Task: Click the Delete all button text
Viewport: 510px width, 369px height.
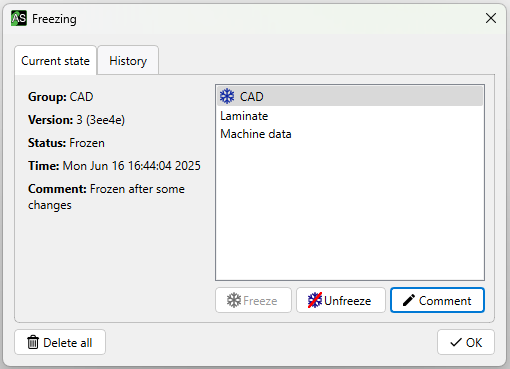Action: [x=68, y=343]
